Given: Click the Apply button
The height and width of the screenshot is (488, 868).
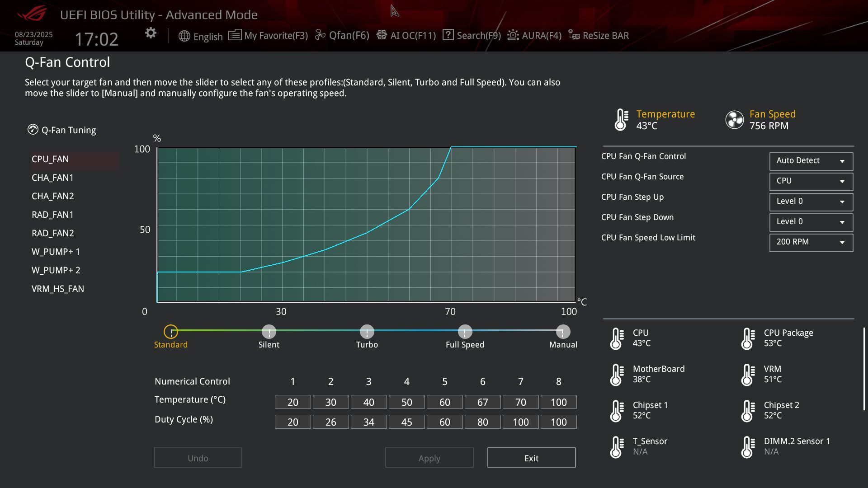Looking at the screenshot, I should pos(429,458).
